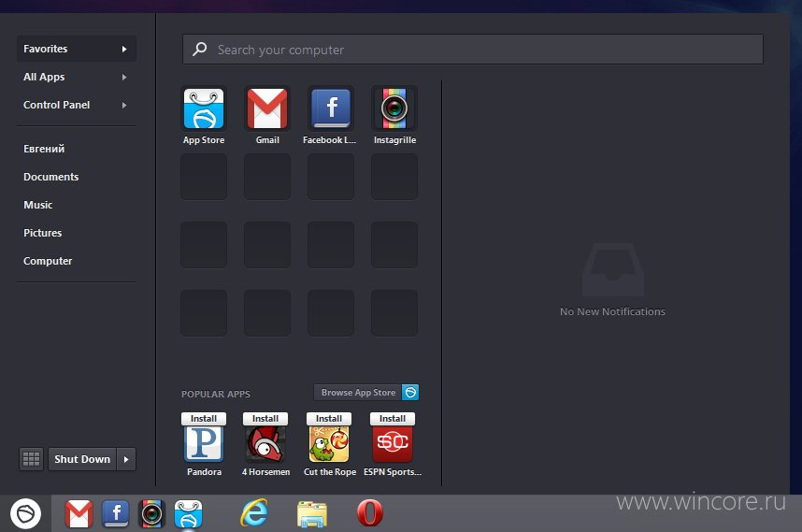Click the empty favorite slot below App Store
The height and width of the screenshot is (532, 802).
click(x=204, y=177)
